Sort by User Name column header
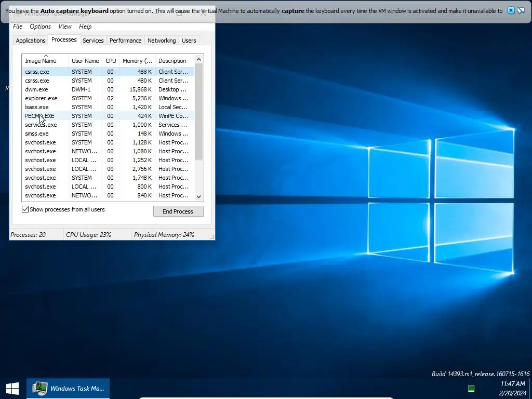Viewport: 532px width, 399px height. 85,61
